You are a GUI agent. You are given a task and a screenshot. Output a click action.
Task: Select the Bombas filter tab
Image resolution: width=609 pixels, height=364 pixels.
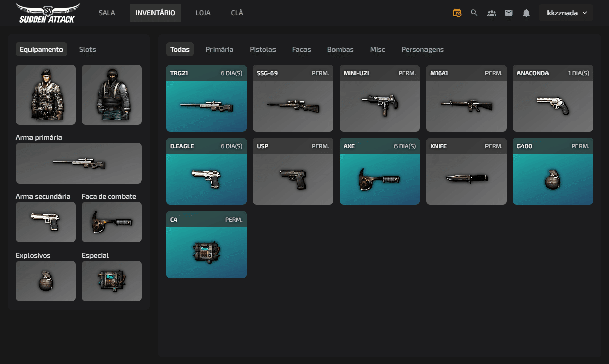340,49
